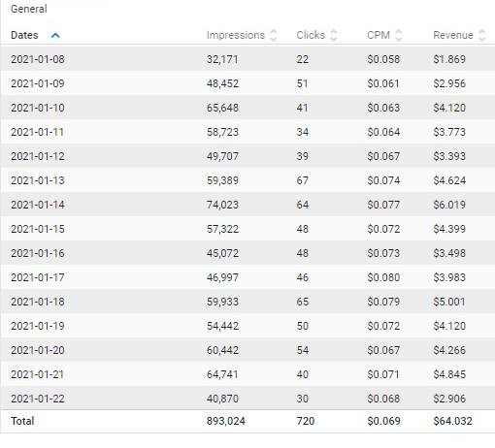495x448 pixels.
Task: Click the CPM value $0.080
Action: tap(383, 277)
